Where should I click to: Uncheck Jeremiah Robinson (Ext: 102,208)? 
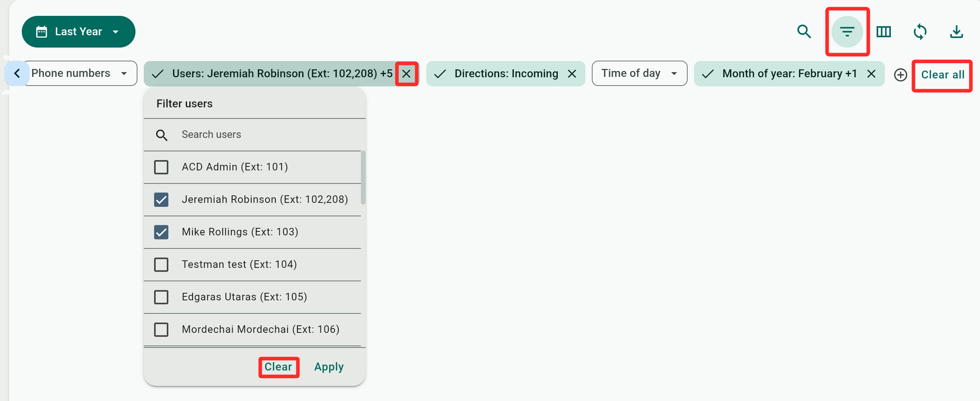[161, 200]
